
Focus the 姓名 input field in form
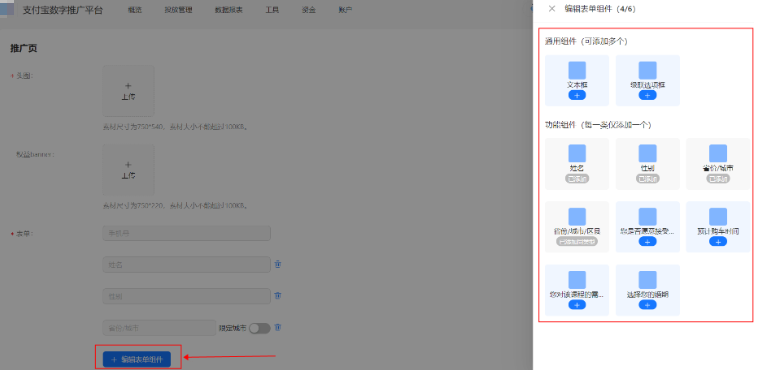tap(186, 265)
